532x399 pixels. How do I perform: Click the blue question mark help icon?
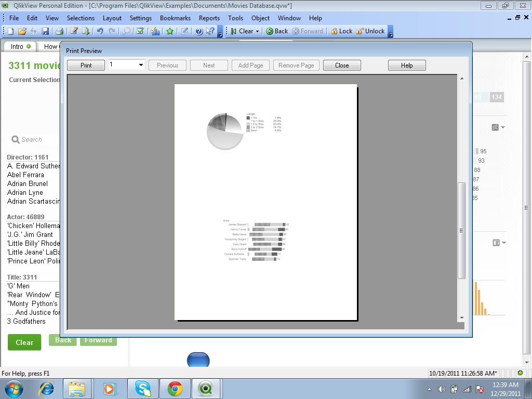[x=199, y=31]
